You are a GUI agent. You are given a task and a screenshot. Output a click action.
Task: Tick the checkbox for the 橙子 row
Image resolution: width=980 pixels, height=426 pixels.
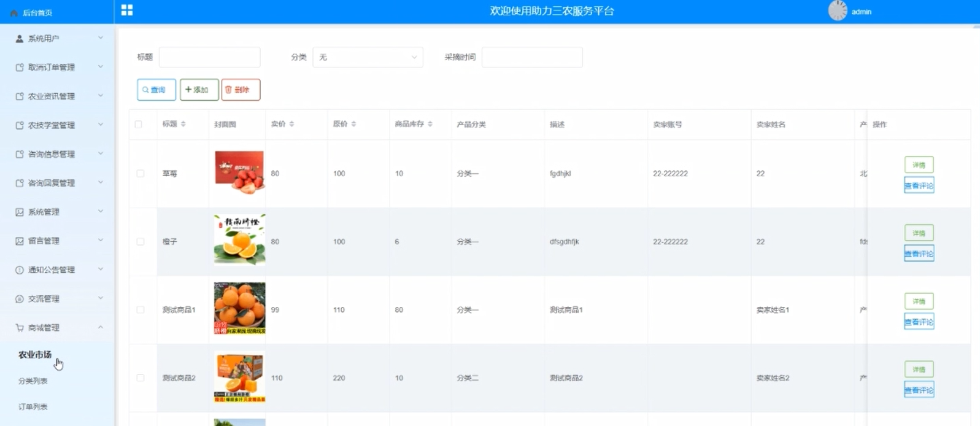coord(141,242)
